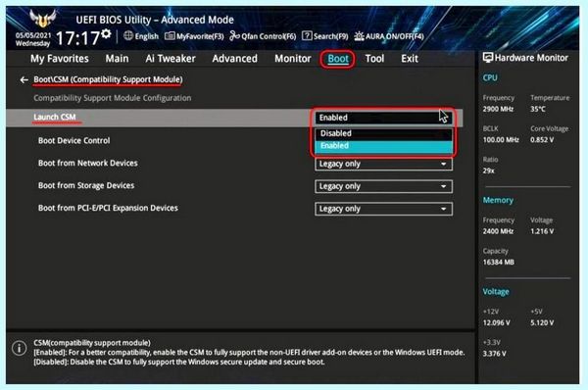
Task: Click the 16384 MB capacity value
Action: tap(499, 263)
